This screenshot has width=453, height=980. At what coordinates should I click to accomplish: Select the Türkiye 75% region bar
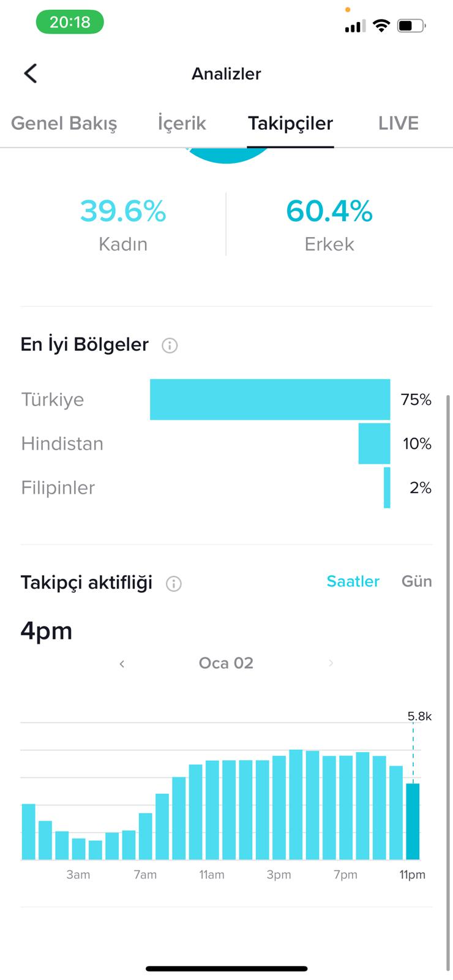(x=270, y=399)
